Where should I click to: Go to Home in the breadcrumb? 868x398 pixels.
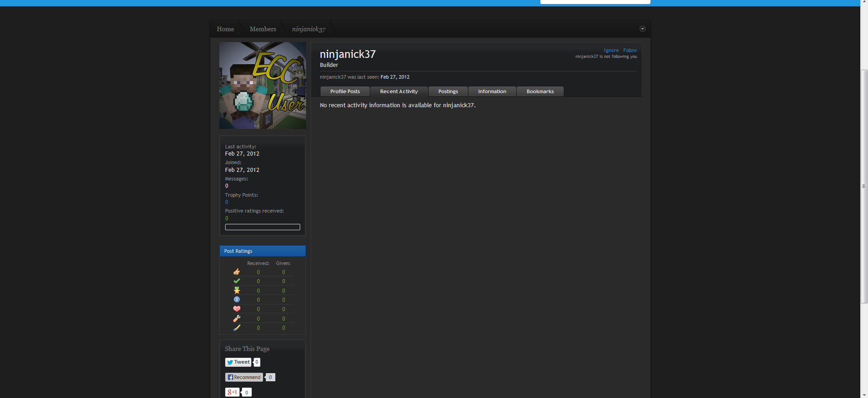[225, 29]
